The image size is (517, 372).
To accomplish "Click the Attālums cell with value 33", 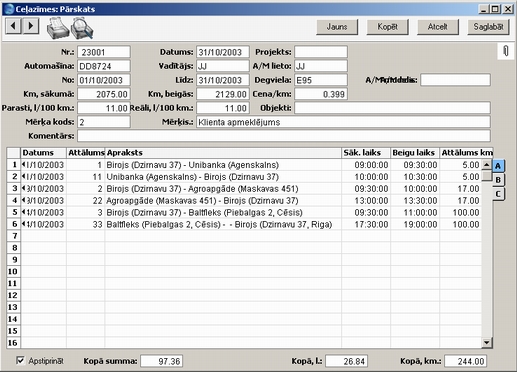I will tap(86, 224).
